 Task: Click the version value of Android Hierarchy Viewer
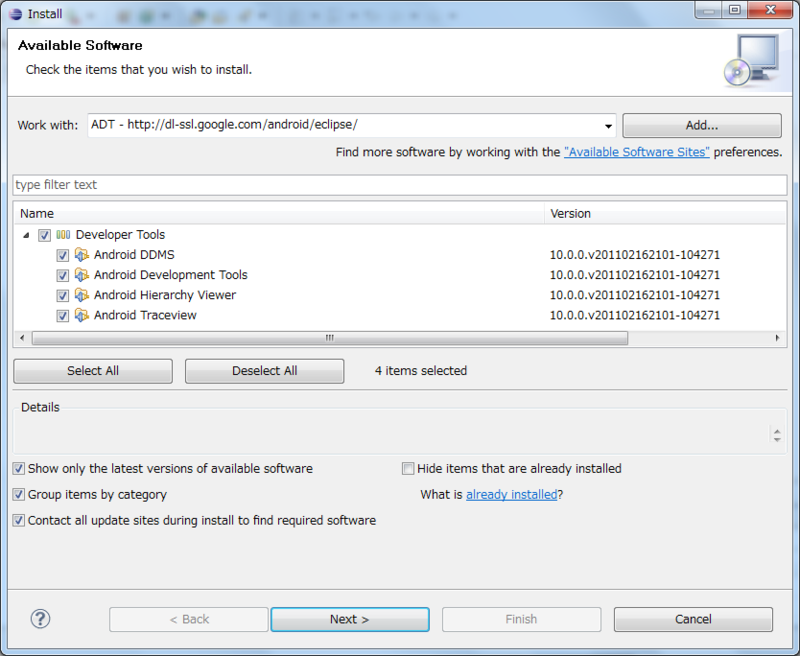(x=635, y=295)
